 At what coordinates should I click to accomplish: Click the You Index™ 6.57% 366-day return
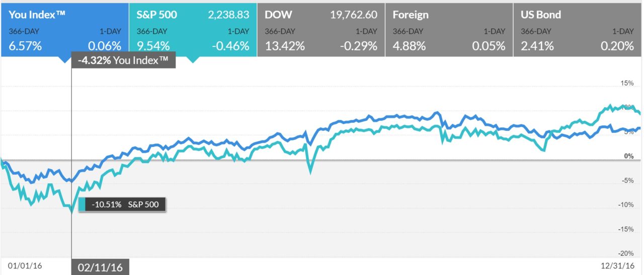click(x=25, y=46)
